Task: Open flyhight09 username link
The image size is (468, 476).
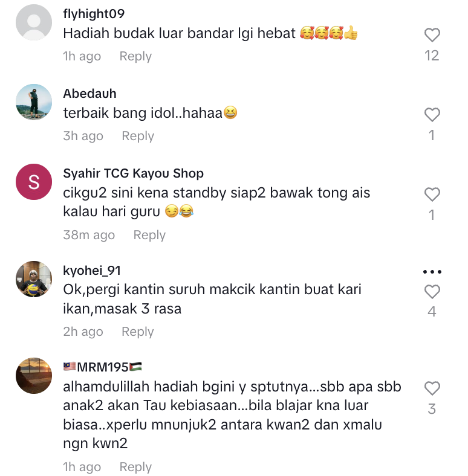Action: (94, 14)
